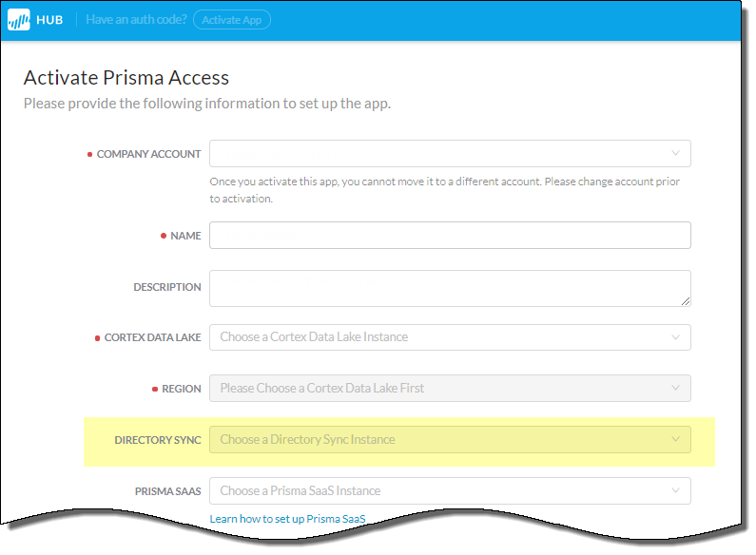Click the COMPANY ACCOUNT label

click(x=148, y=154)
